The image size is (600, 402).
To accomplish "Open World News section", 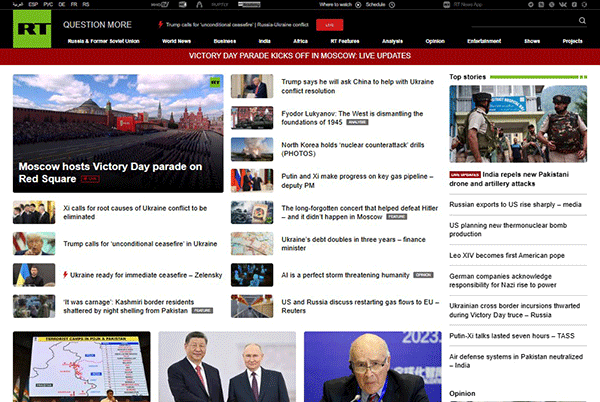I will [x=176, y=41].
